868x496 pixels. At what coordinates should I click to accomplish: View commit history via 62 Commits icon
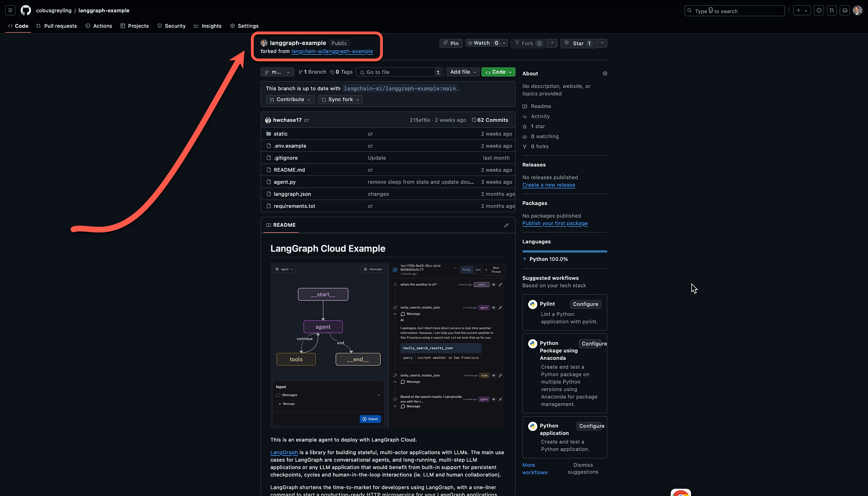[473, 120]
